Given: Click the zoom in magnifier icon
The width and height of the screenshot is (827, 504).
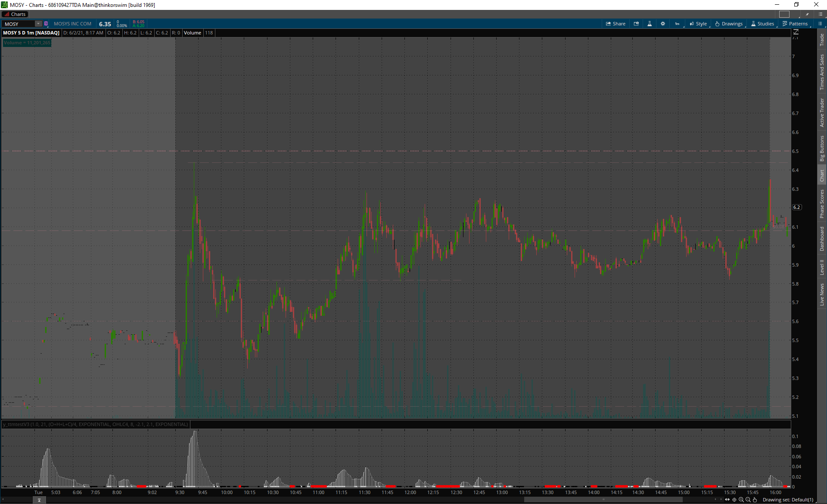Looking at the screenshot, I should tap(741, 500).
